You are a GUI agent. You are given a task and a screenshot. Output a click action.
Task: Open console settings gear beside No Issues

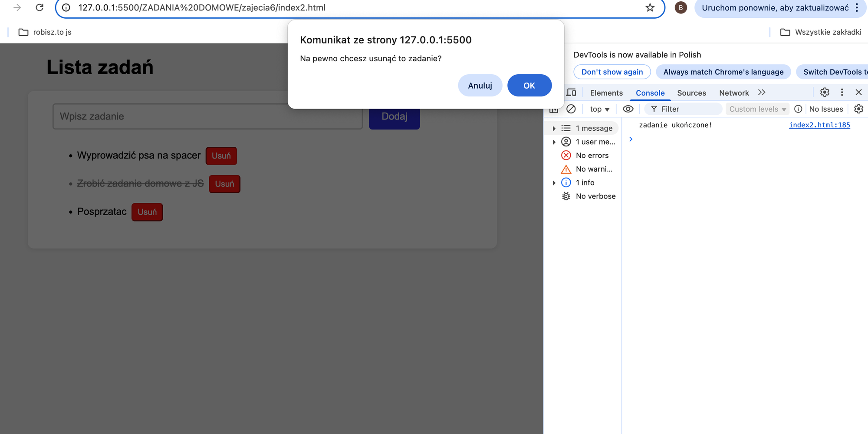(858, 109)
